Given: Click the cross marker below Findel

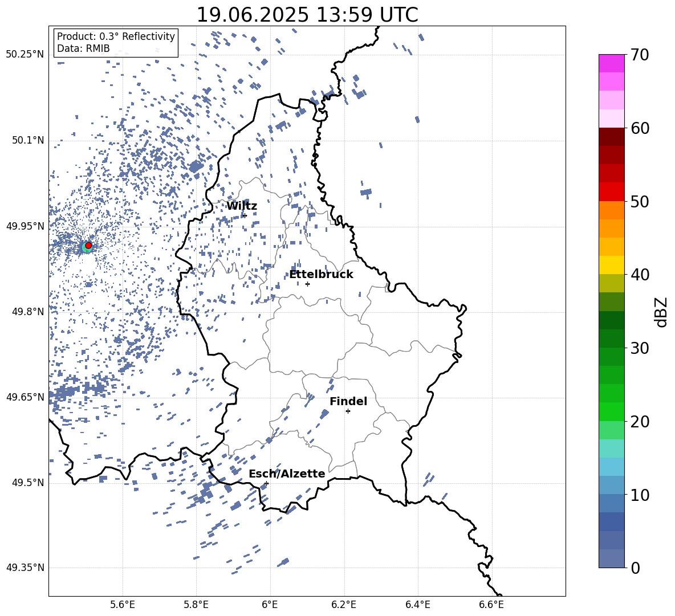Looking at the screenshot, I should point(348,411).
